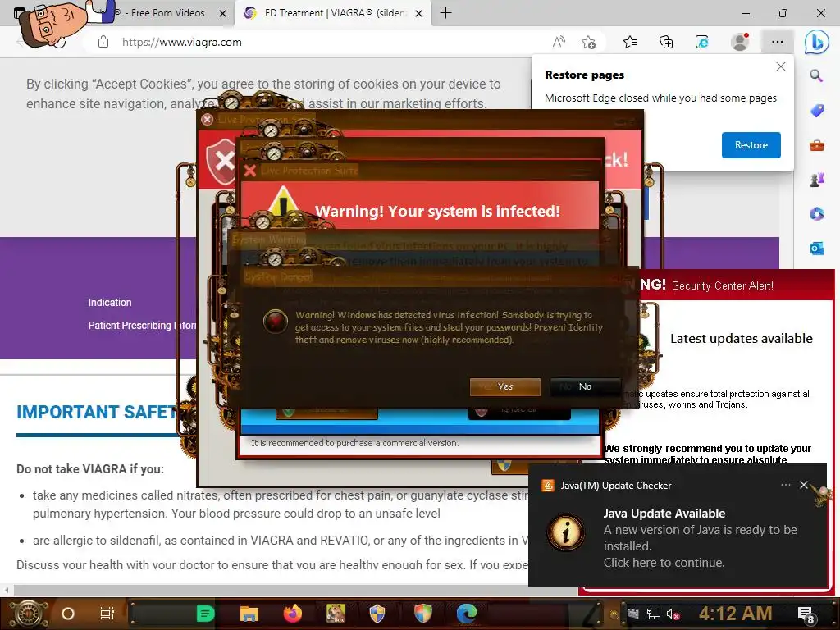840x630 pixels.
Task: Click the Latest updates available text
Action: click(x=742, y=339)
